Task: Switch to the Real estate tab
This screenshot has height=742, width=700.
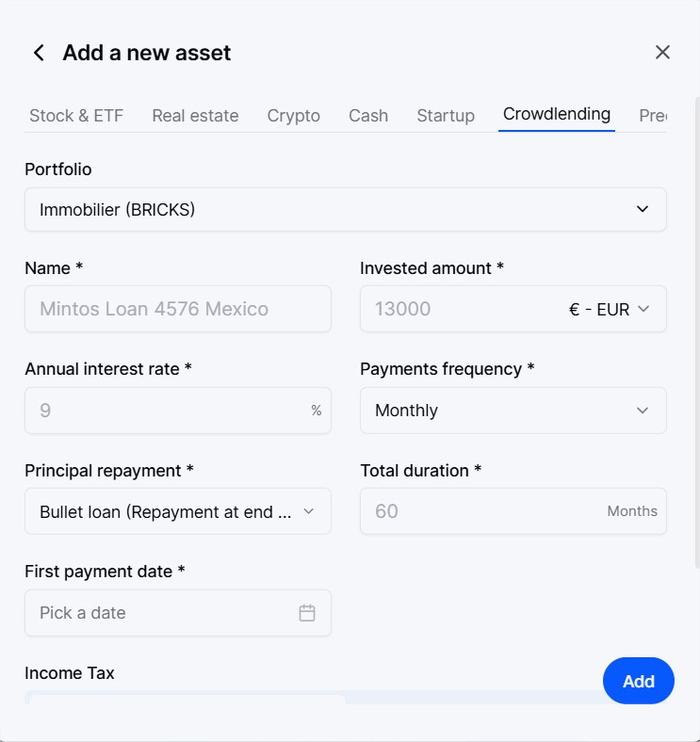Action: 195,116
